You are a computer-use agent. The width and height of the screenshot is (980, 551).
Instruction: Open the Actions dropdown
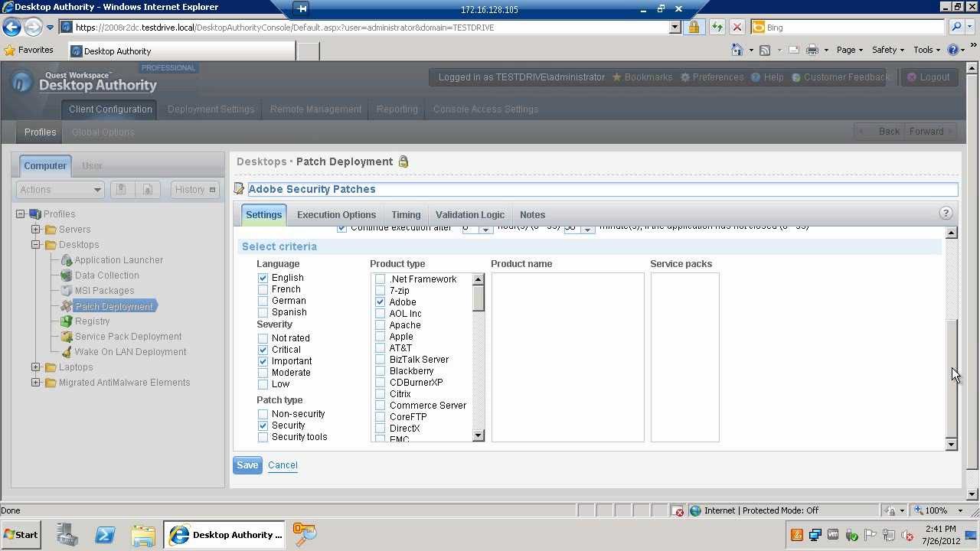tap(60, 190)
